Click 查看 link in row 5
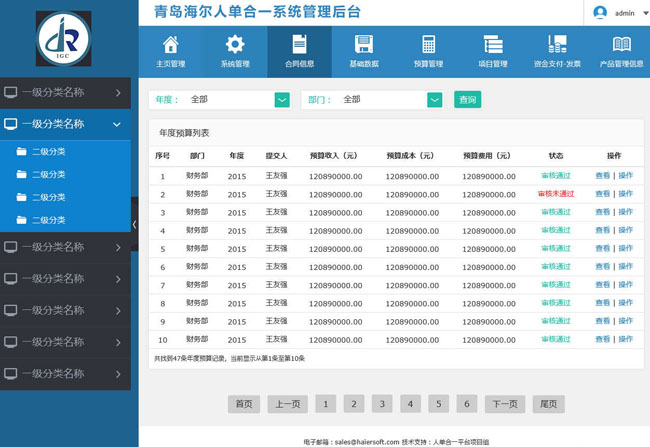 pyautogui.click(x=602, y=248)
